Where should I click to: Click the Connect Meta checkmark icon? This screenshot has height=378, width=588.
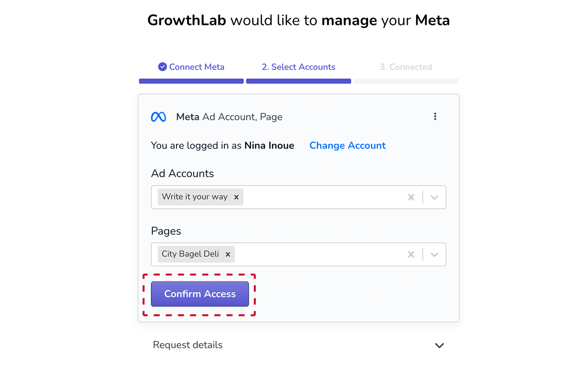click(x=163, y=67)
